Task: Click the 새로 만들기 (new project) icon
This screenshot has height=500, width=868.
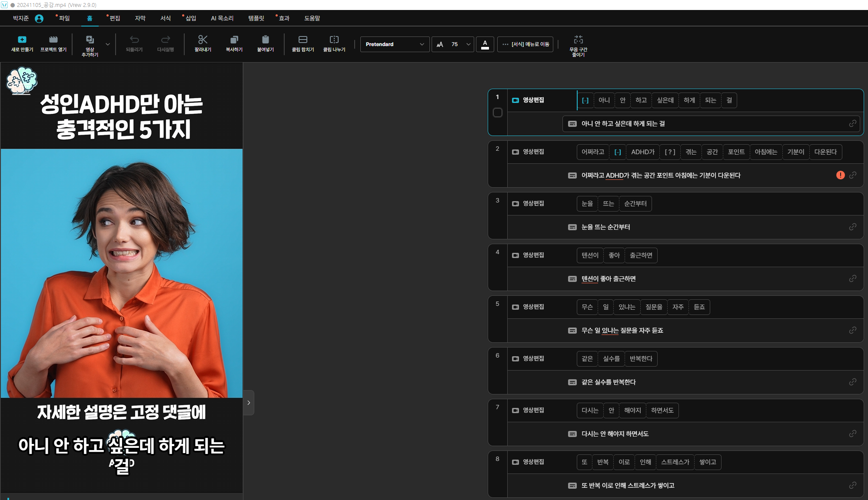Action: point(22,40)
